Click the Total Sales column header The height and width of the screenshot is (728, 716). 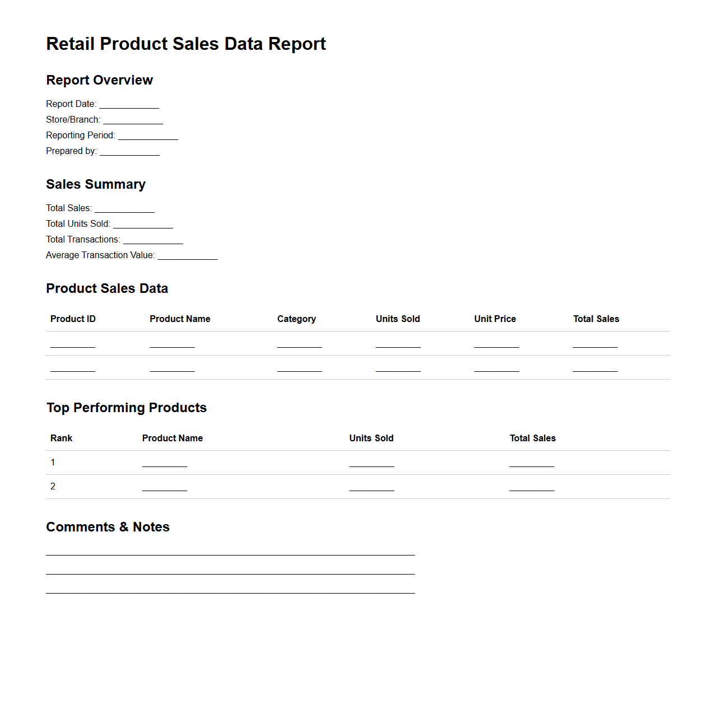point(596,319)
